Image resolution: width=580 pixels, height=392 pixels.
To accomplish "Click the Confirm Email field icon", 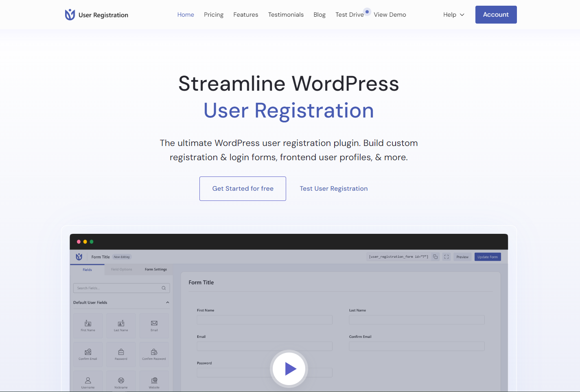I will 88,352.
